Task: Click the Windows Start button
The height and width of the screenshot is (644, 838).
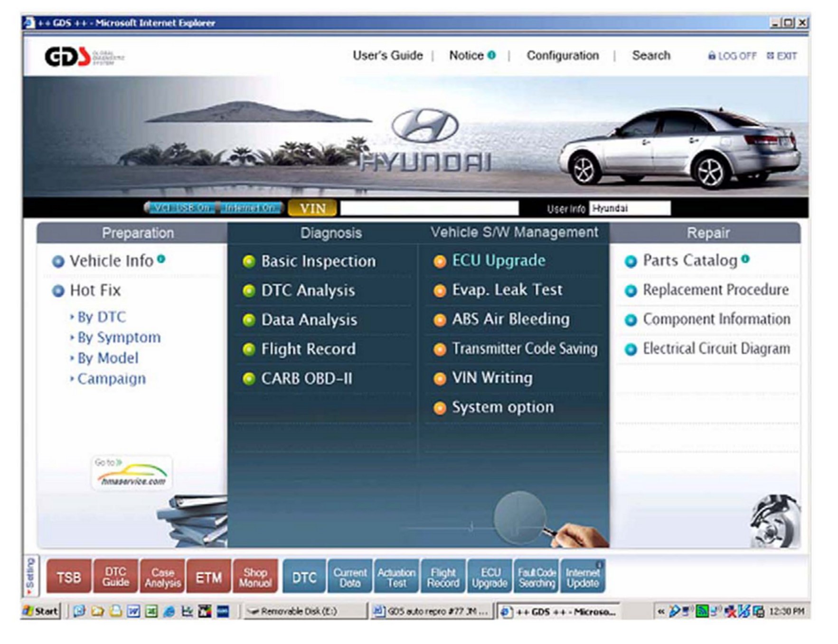Action: click(x=41, y=611)
